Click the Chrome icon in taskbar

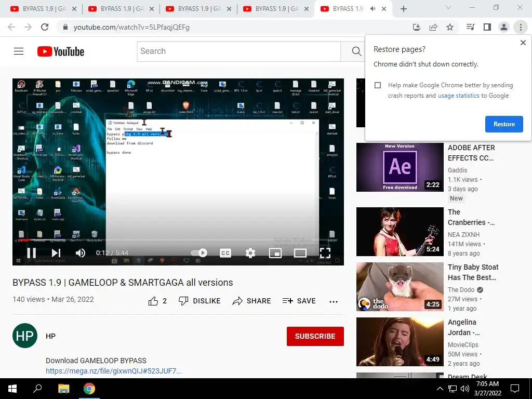89,389
